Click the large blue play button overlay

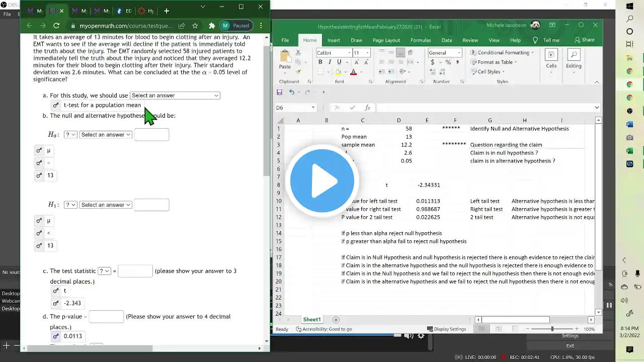(x=322, y=180)
